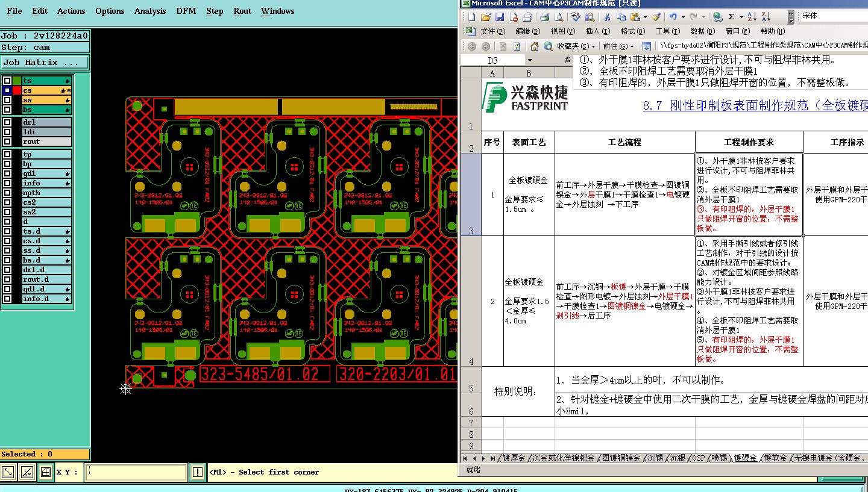Open the Name Box dropdown arrow
The image size is (868, 492).
(530, 60)
